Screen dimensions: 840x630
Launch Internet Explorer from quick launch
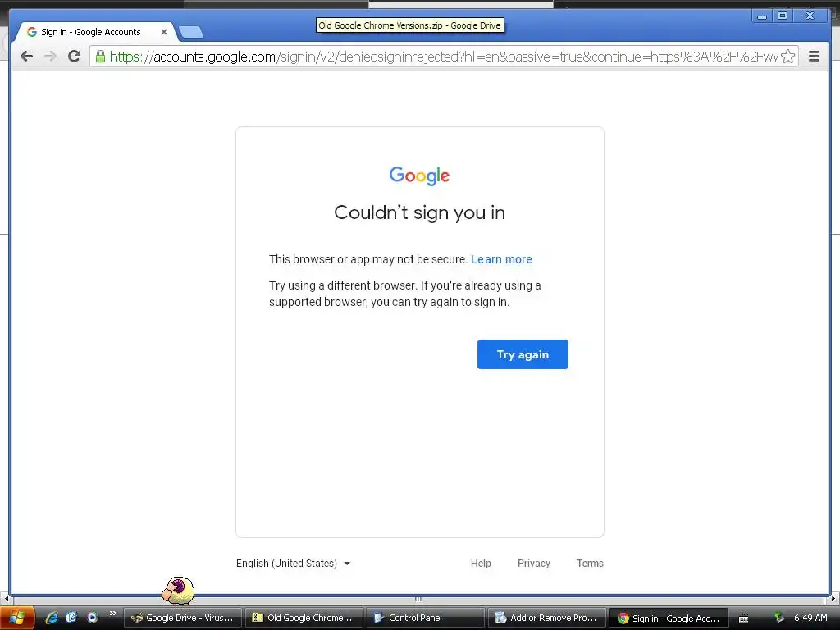pos(52,618)
